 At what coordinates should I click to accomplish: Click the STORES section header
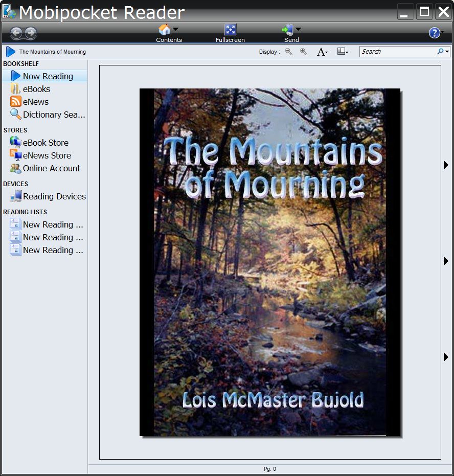(x=15, y=130)
